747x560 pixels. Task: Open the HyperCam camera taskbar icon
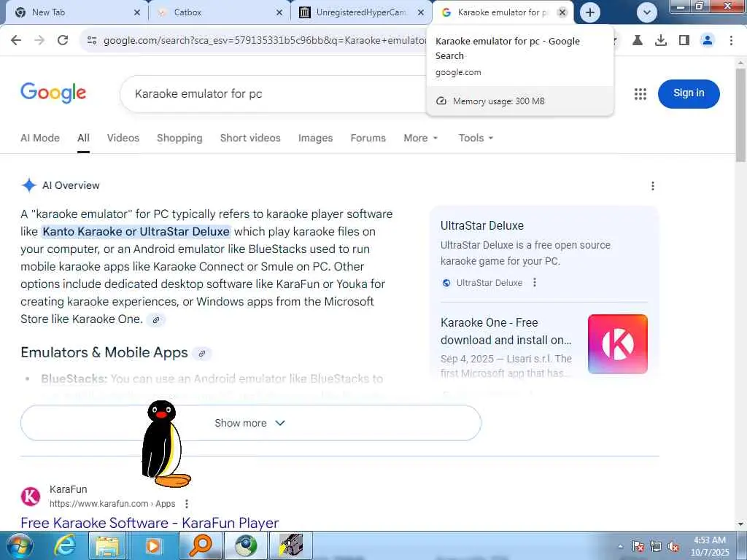click(291, 545)
